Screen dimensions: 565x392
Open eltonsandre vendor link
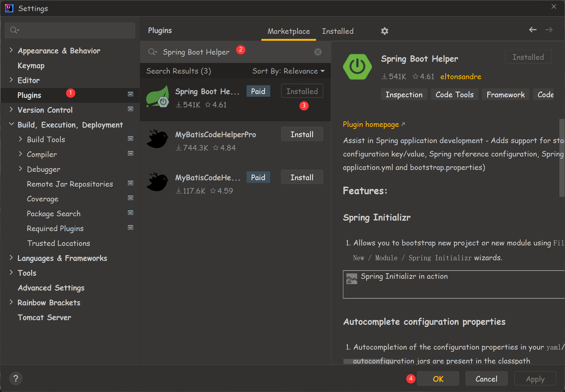[x=460, y=77]
